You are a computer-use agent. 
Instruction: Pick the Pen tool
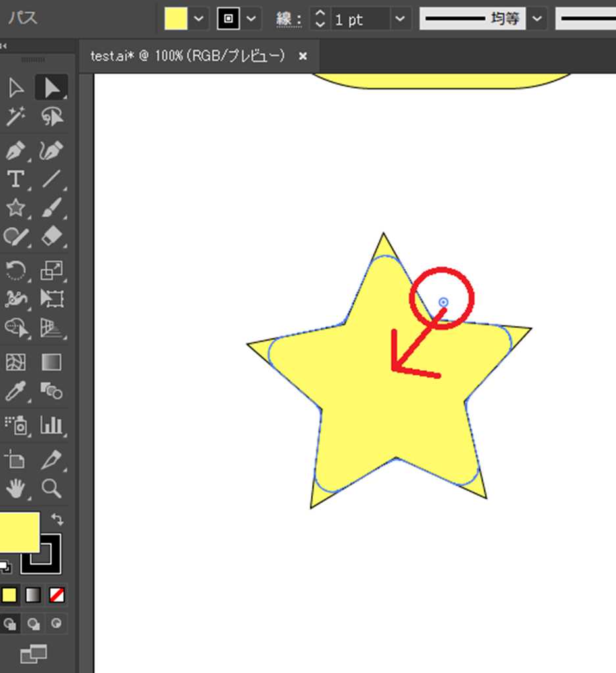[x=15, y=151]
